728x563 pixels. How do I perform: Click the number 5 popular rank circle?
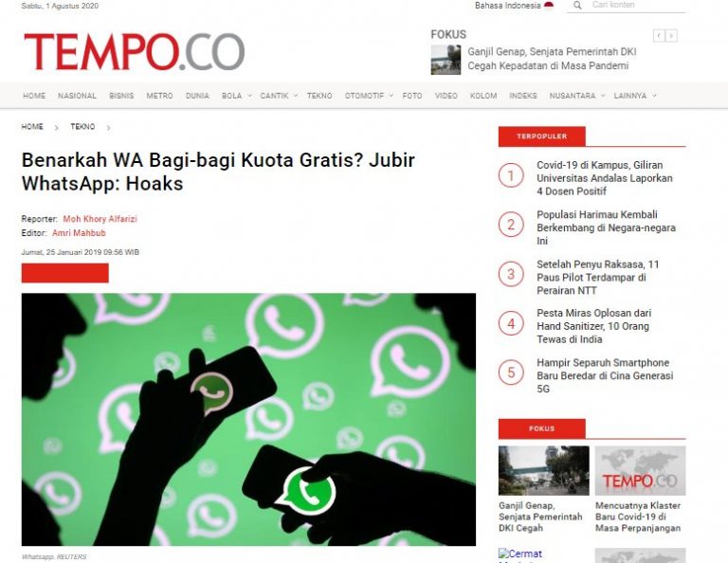pyautogui.click(x=511, y=372)
